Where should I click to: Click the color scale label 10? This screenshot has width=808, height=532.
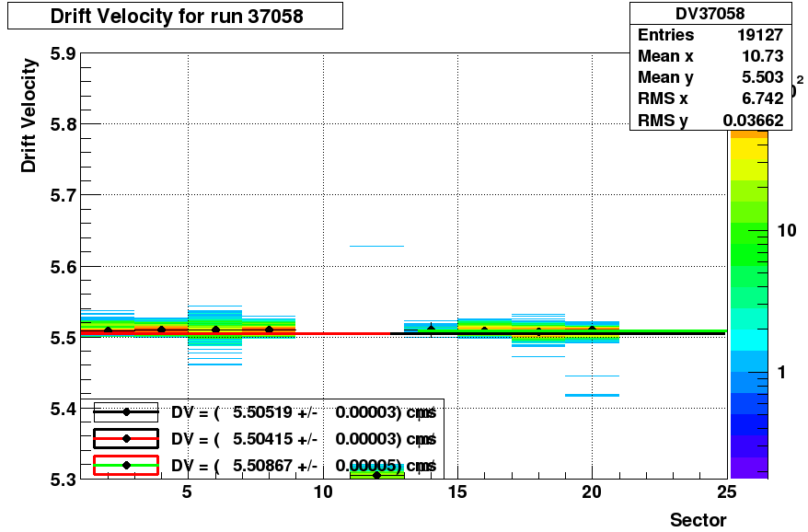787,230
